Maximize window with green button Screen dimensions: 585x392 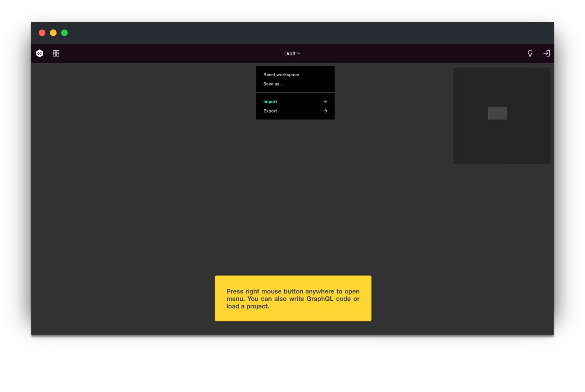pos(64,33)
